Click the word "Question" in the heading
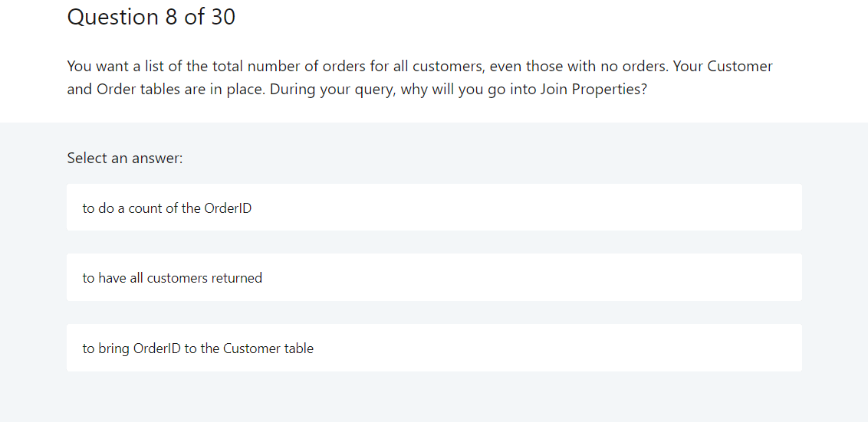Screen dimensions: 868x422 [113, 18]
